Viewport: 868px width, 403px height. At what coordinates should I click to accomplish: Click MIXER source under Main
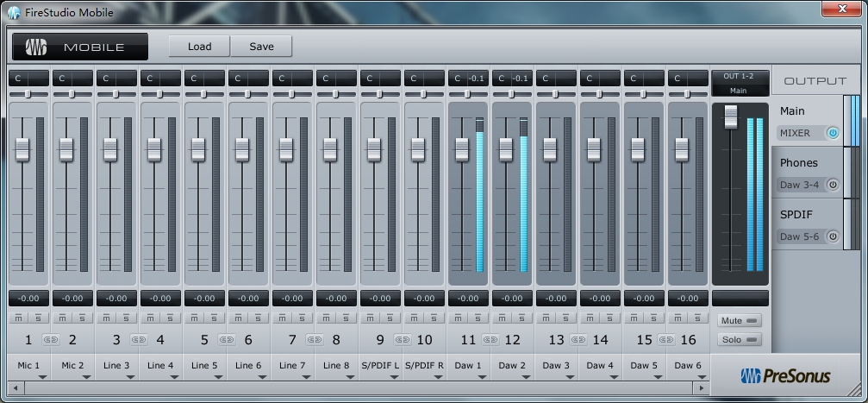(801, 133)
